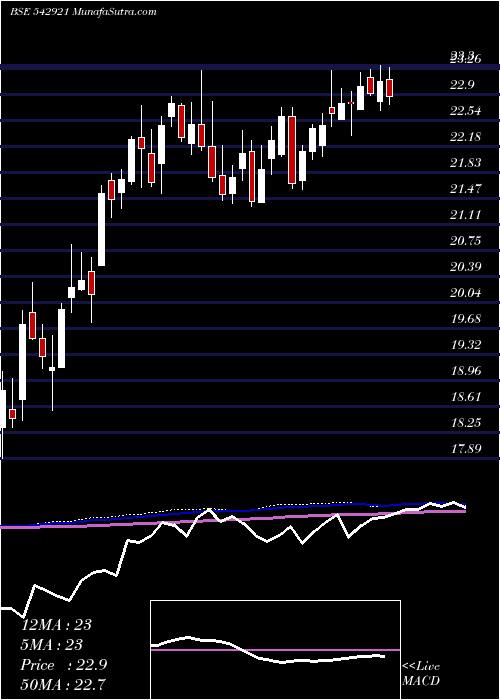Click the 20.04 price axis label
This screenshot has width=500, height=700.
click(x=466, y=293)
